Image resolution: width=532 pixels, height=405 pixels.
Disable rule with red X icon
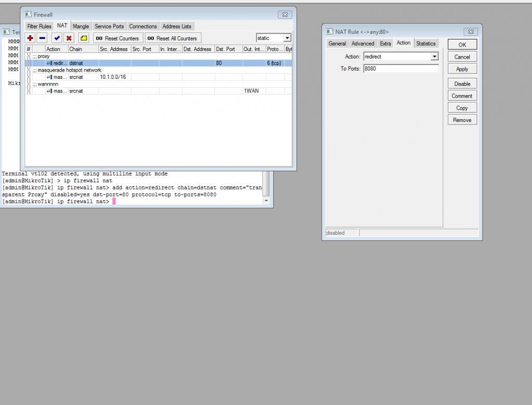[x=69, y=38]
